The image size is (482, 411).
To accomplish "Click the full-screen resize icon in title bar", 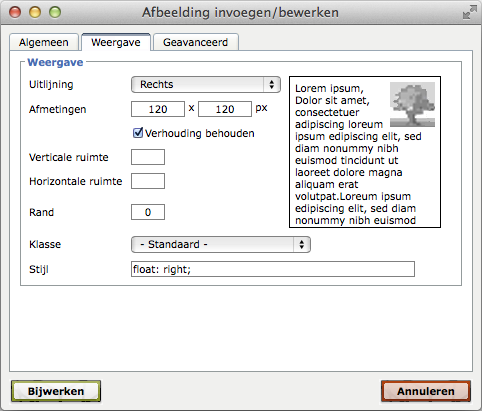I will click(470, 12).
